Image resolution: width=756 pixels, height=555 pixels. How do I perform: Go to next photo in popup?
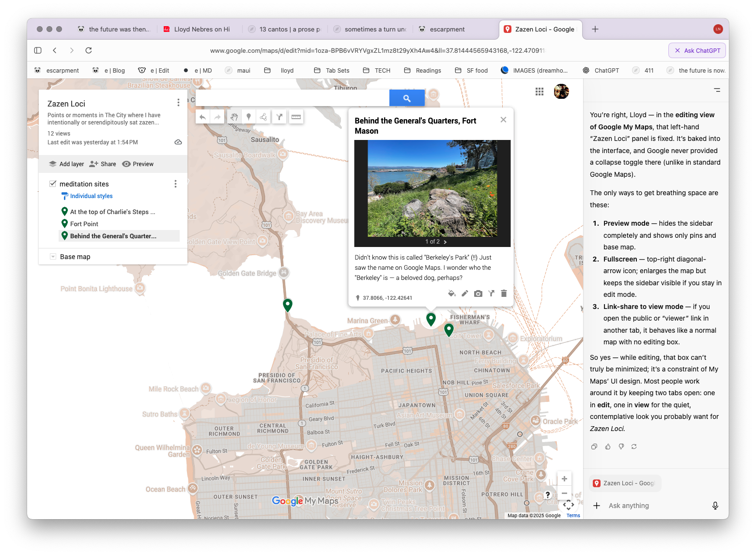[x=445, y=242]
